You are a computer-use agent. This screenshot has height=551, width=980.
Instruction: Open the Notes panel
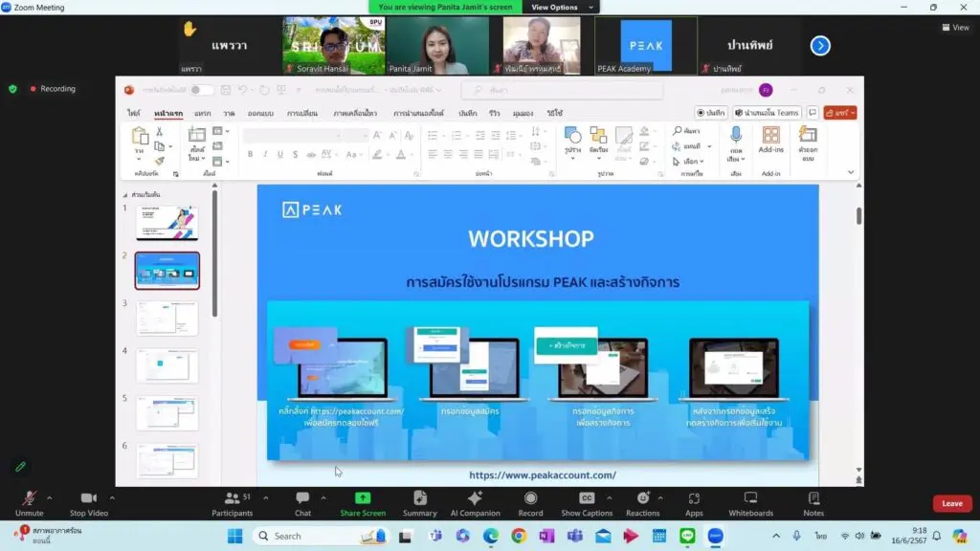pos(813,503)
